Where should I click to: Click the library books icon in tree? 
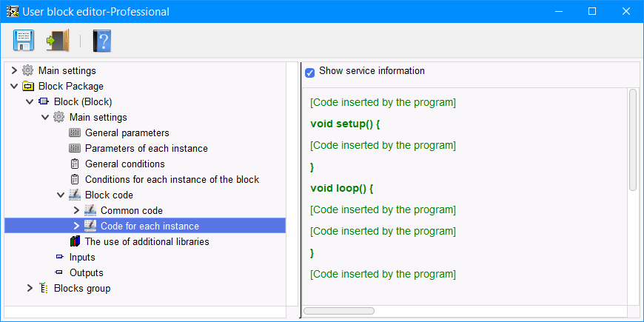pyautogui.click(x=74, y=242)
